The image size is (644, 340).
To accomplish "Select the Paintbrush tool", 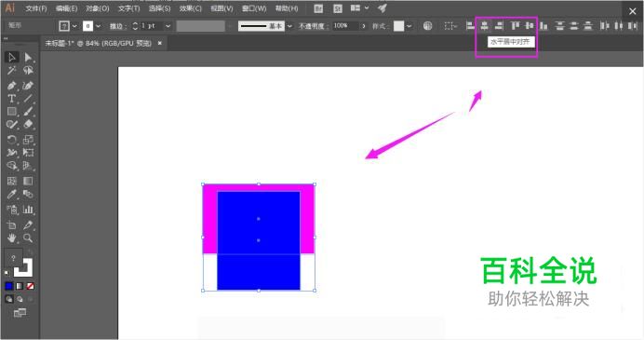I will pyautogui.click(x=28, y=112).
